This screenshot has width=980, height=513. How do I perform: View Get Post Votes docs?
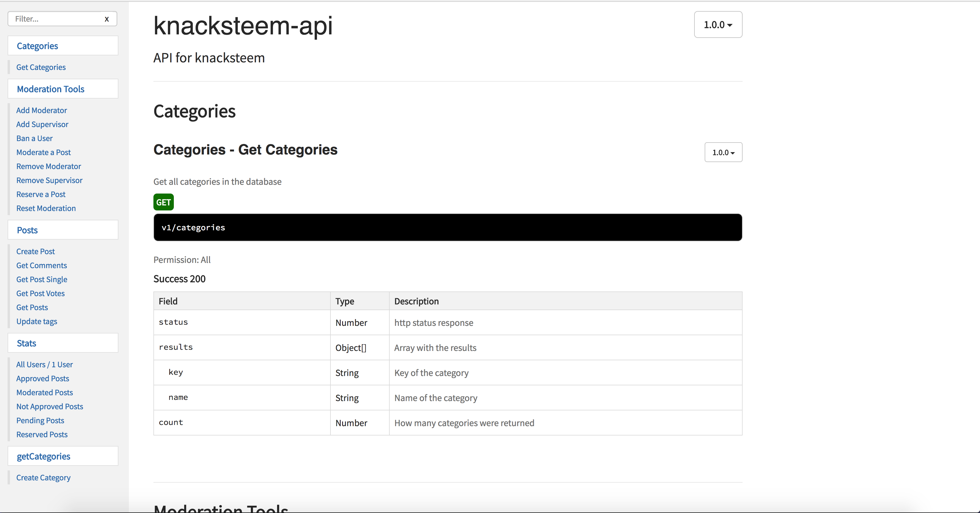40,294
